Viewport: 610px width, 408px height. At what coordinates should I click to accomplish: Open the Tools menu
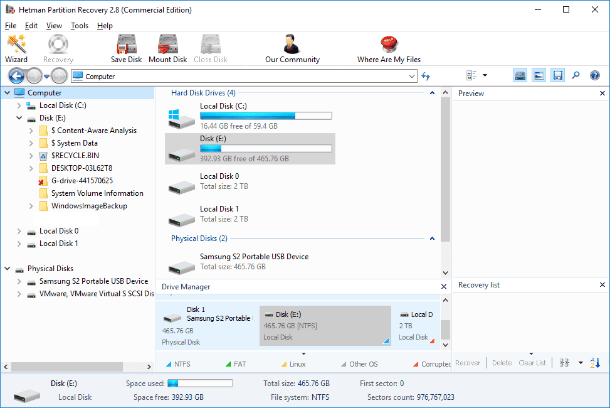click(79, 26)
